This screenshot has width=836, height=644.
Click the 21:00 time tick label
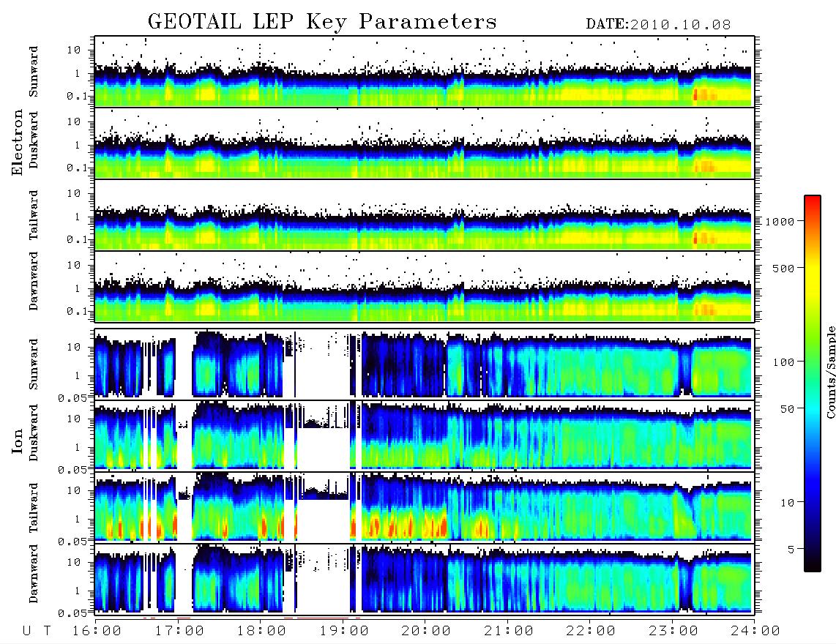pyautogui.click(x=510, y=631)
